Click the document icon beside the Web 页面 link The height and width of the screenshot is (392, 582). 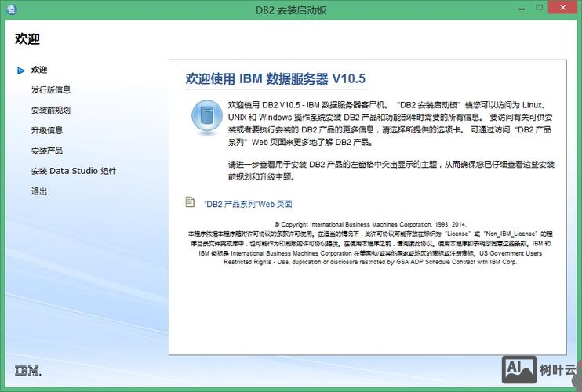[x=190, y=201]
